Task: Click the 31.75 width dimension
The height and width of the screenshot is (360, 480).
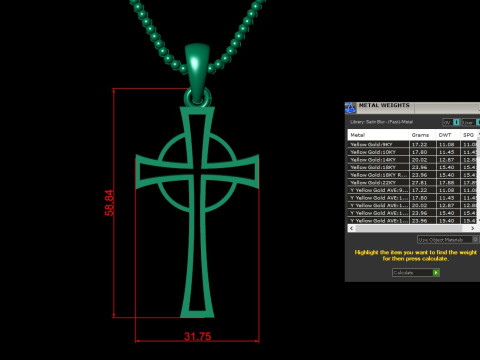Action: pyautogui.click(x=198, y=336)
